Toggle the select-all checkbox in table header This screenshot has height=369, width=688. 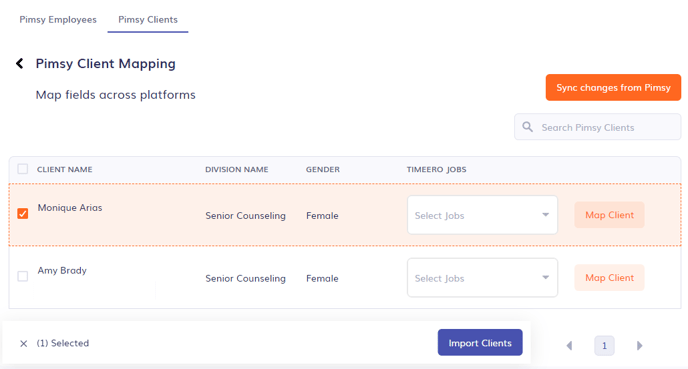23,169
